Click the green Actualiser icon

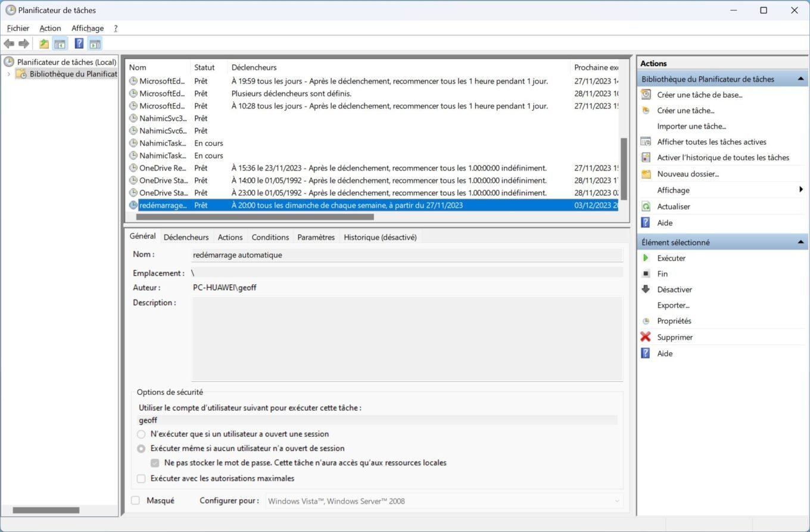(x=646, y=206)
